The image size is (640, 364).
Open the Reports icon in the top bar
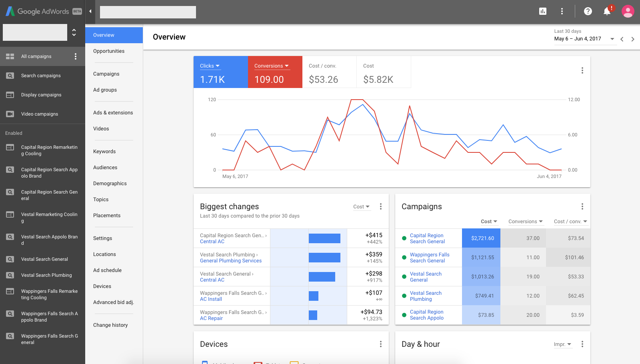(543, 11)
